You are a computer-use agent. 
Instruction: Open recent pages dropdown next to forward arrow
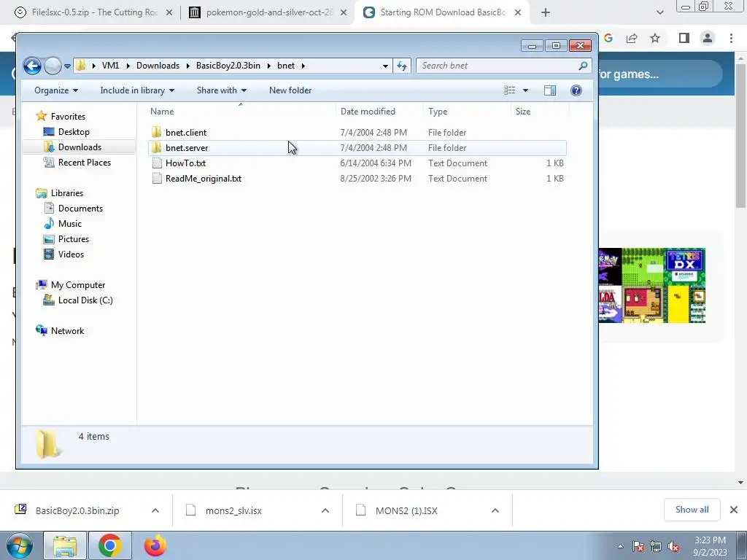pos(68,66)
